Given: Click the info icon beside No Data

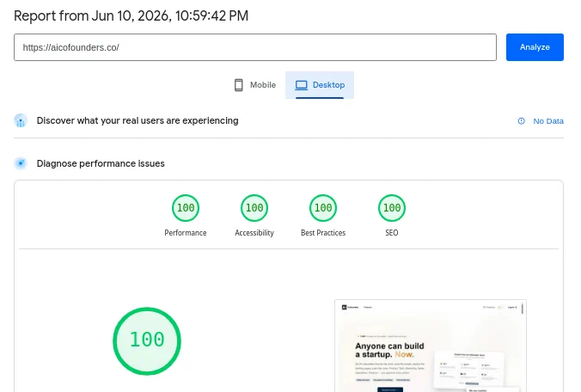Looking at the screenshot, I should tap(522, 121).
